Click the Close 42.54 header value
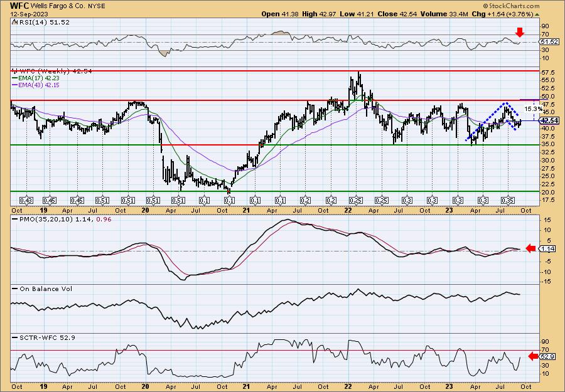 click(397, 14)
